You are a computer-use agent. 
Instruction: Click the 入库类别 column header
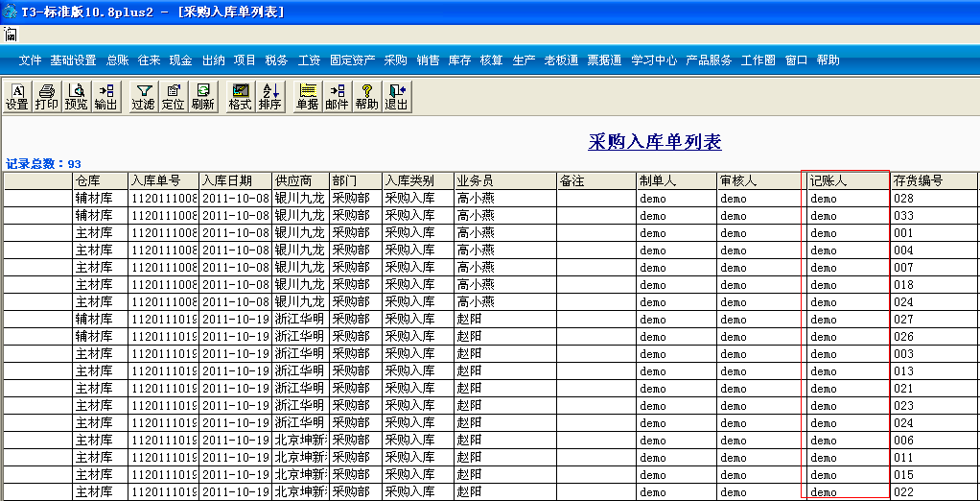[417, 181]
